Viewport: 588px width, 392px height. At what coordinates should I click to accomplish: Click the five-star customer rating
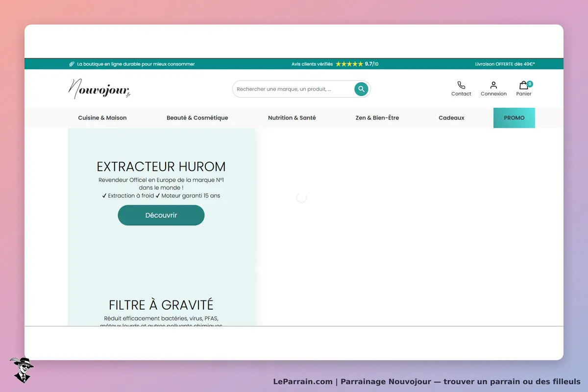[x=349, y=64]
